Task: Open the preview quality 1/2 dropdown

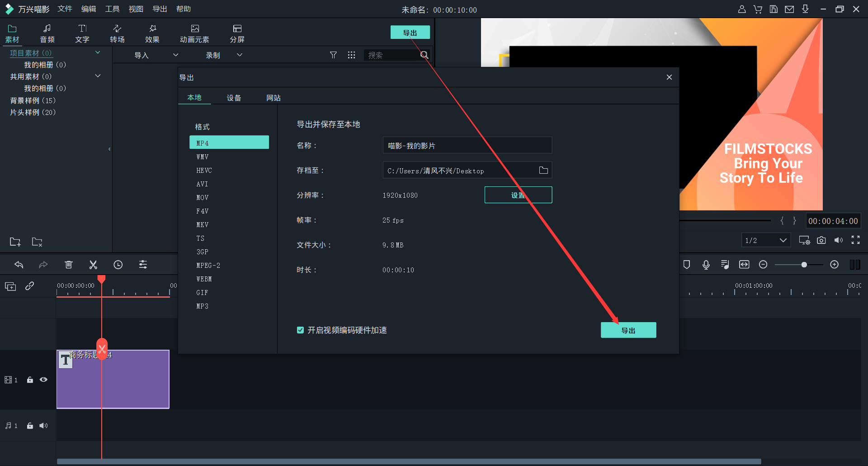Action: (766, 240)
